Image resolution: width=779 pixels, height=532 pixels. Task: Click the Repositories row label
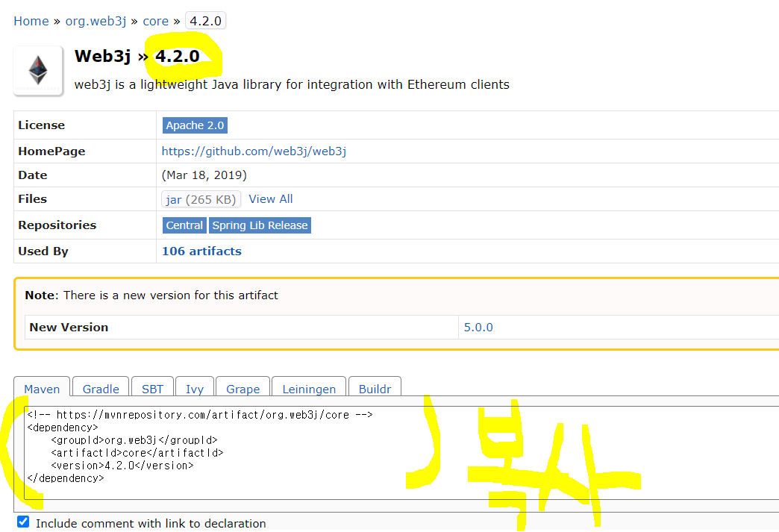tap(57, 225)
